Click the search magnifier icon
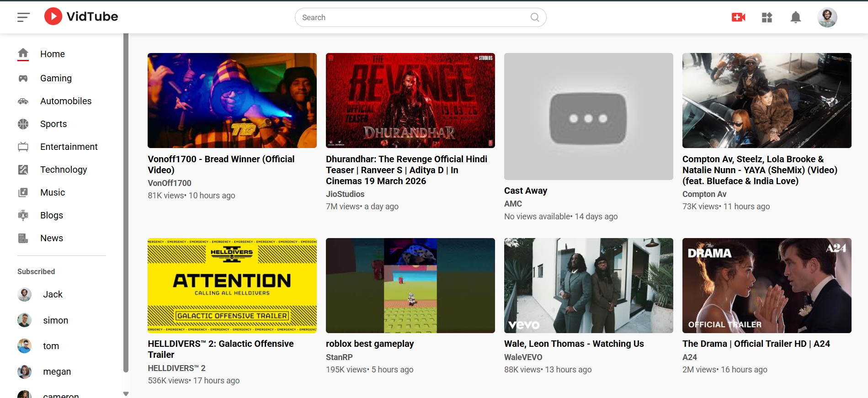The width and height of the screenshot is (868, 398). [x=534, y=17]
